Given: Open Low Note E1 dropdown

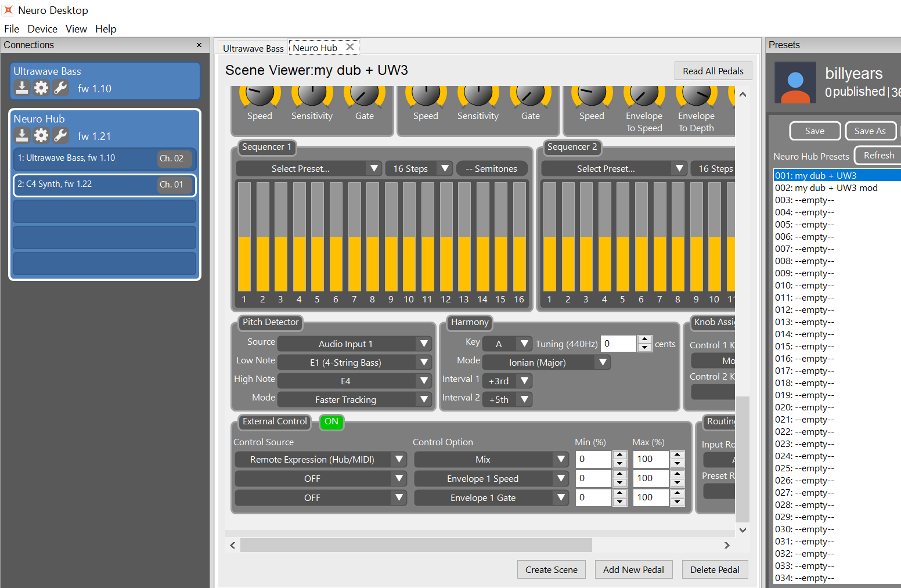Looking at the screenshot, I should point(354,362).
